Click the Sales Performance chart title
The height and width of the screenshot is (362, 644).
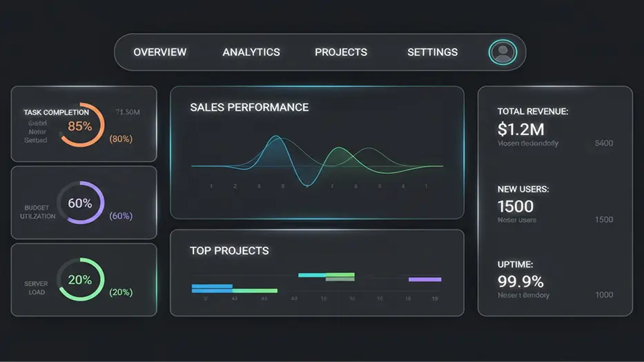click(x=249, y=108)
